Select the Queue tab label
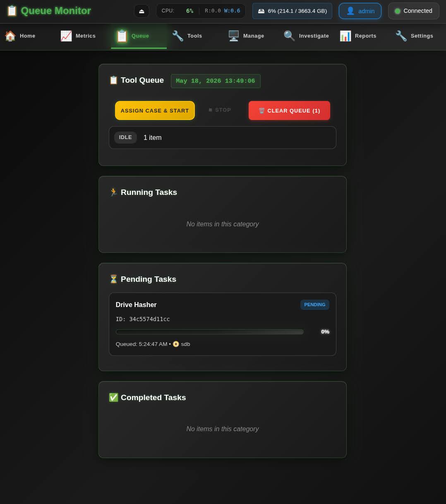 pos(140,36)
